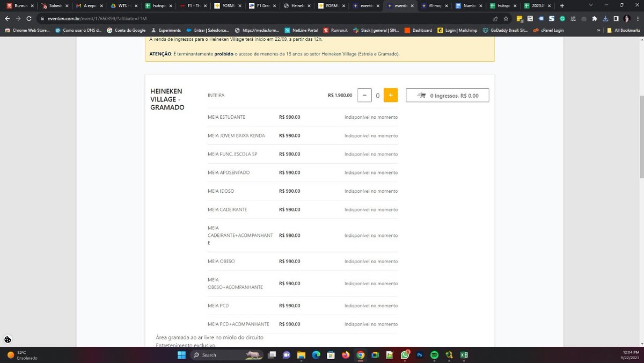Click the share icon in the address bar
This screenshot has height=363, width=644.
(x=494, y=18)
